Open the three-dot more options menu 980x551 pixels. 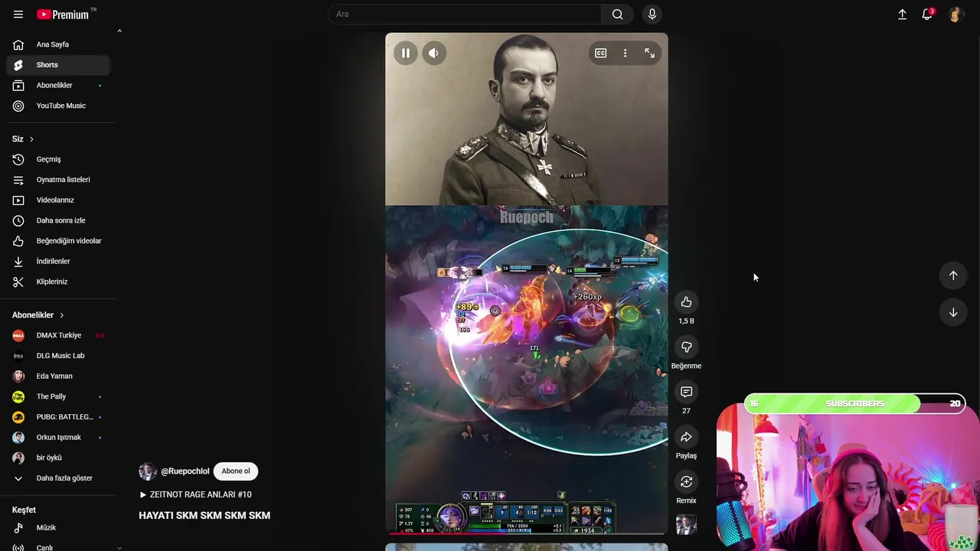(625, 53)
